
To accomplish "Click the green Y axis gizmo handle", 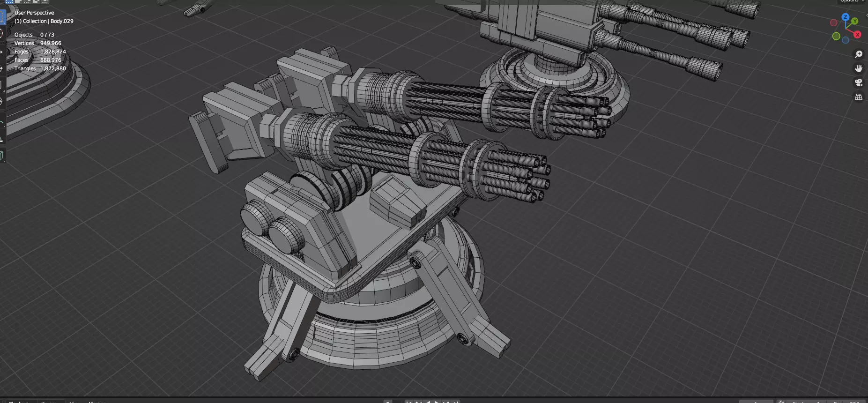I will pyautogui.click(x=855, y=21).
